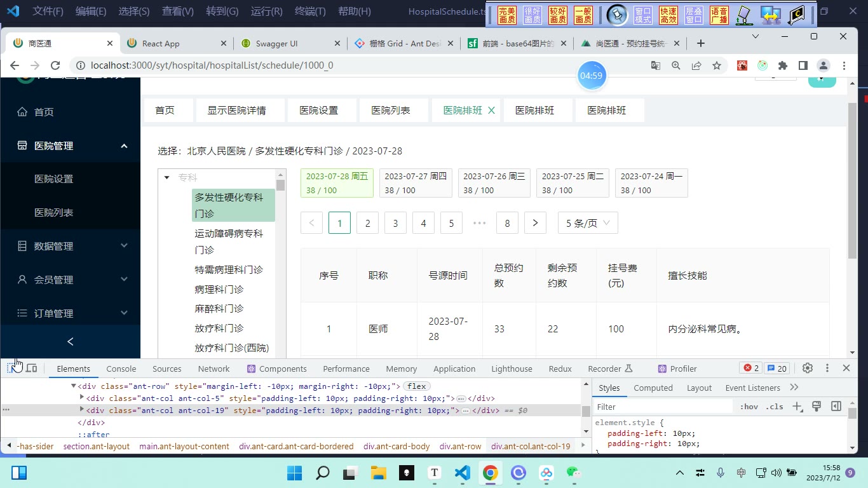Screen dimensions: 868x488
Task: Open WeChat from the taskbar
Action: (574, 473)
